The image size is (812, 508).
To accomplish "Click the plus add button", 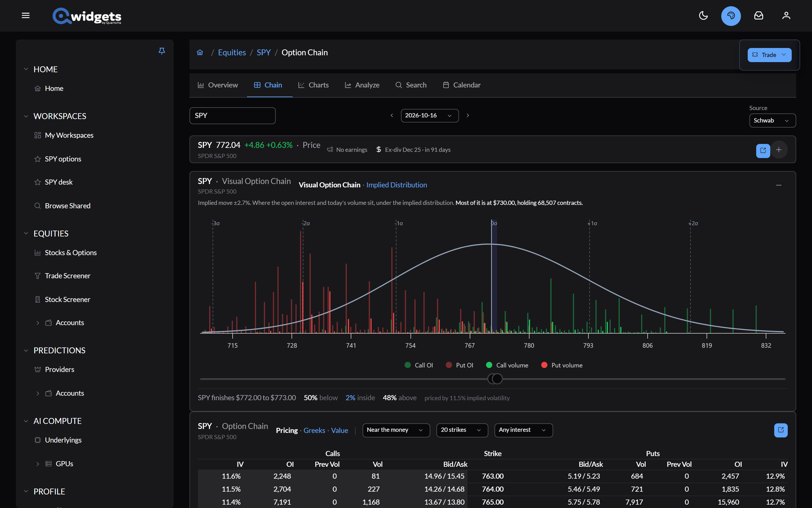I will coord(779,150).
